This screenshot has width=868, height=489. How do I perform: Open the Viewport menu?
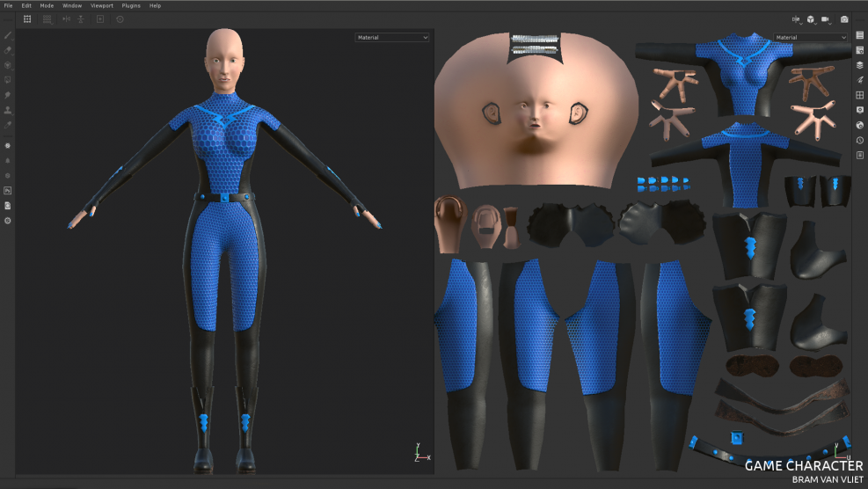(x=102, y=5)
